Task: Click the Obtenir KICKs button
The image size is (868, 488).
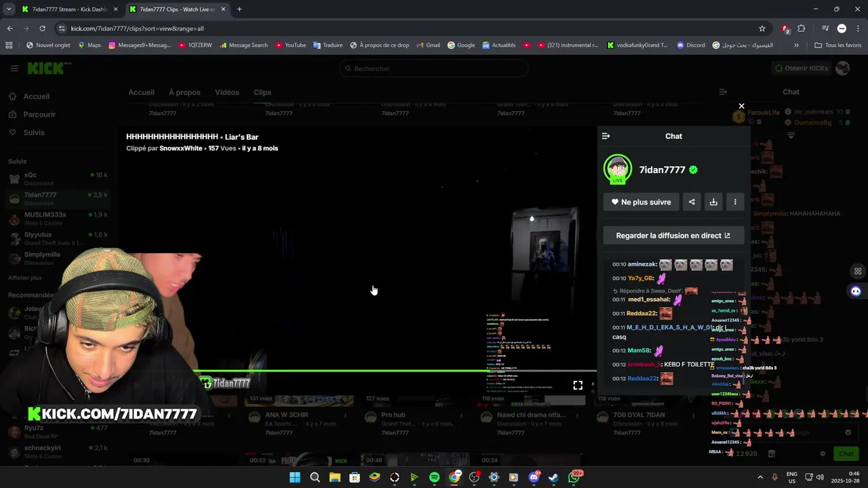Action: [801, 68]
